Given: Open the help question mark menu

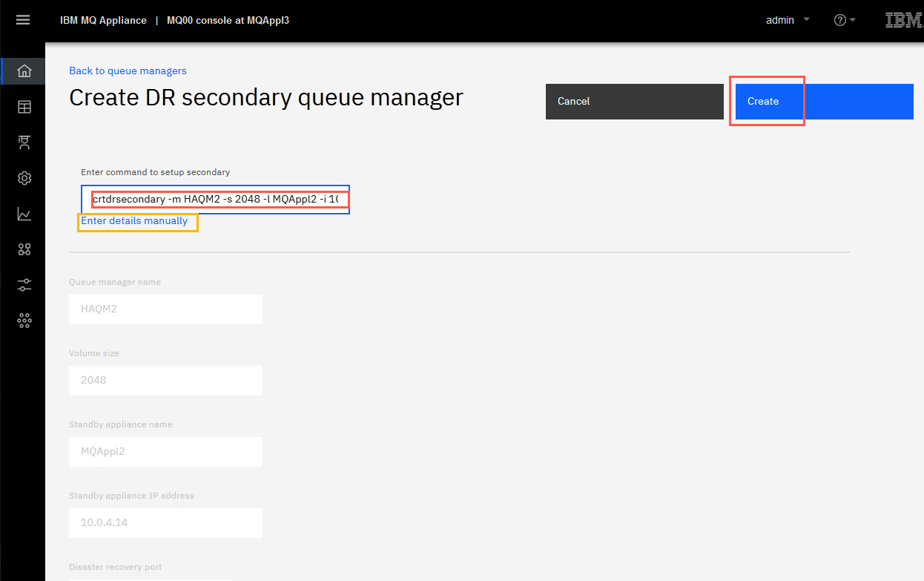Looking at the screenshot, I should (845, 20).
